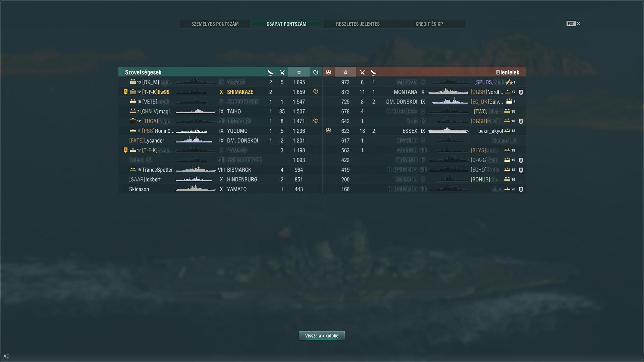Click enemies achievements medal column icon
644x362 pixels.
pos(328,72)
